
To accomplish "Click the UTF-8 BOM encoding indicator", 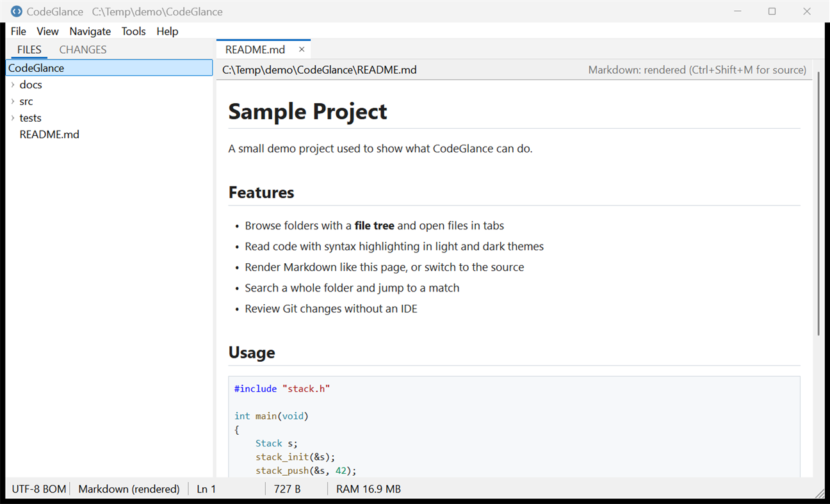I will click(x=39, y=489).
